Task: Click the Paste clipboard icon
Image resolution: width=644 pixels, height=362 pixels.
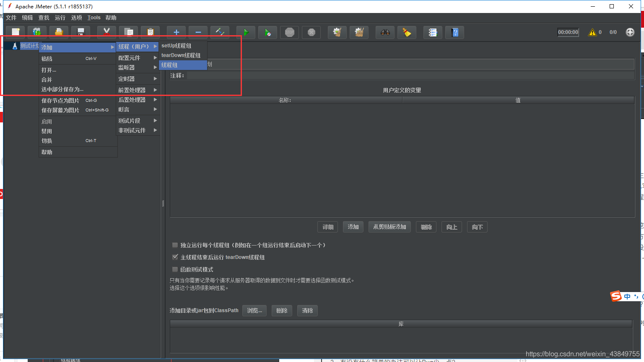Action: (x=151, y=32)
